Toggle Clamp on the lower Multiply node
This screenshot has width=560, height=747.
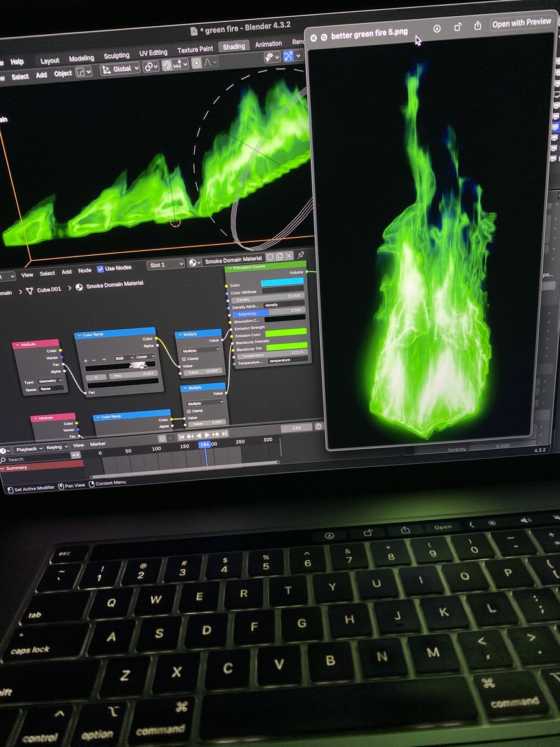(x=189, y=411)
